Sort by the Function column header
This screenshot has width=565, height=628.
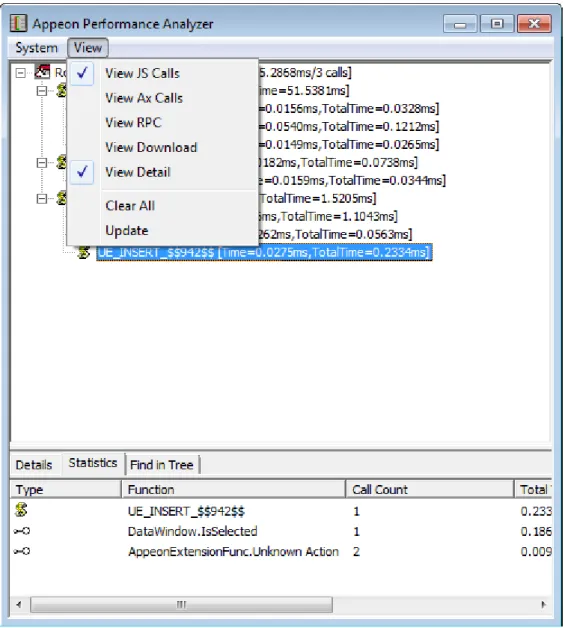point(233,489)
